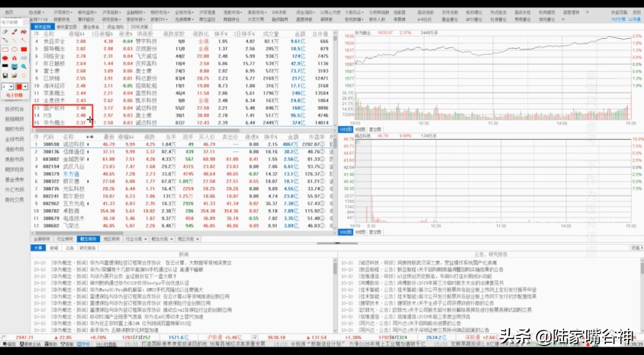This screenshot has width=644, height=355.
Task: Click the screen capture monitor icon
Action: pyautogui.click(x=14, y=66)
